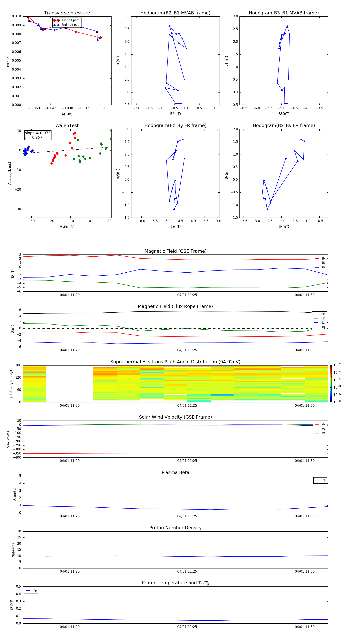Click the 'Magnetic Field (GSE Frame)' title
The image size is (351, 644).
(x=175, y=251)
